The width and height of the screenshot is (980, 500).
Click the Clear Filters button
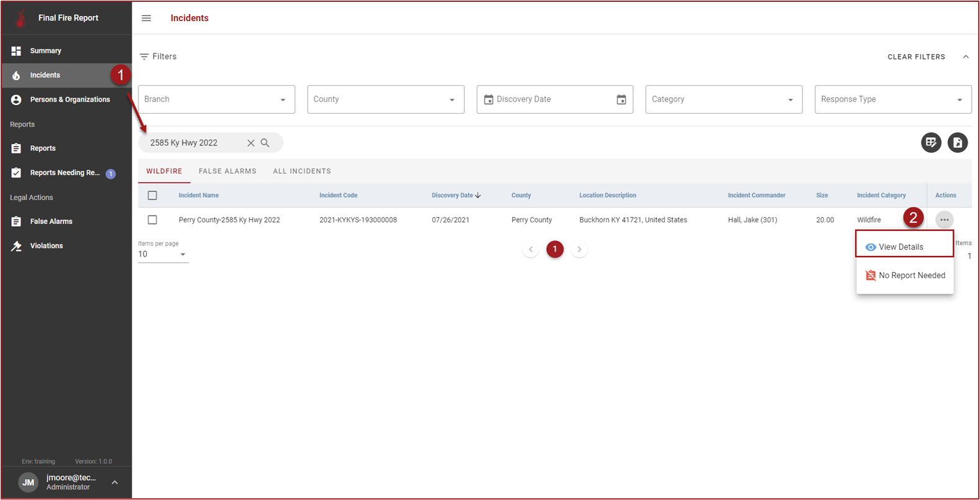point(916,57)
